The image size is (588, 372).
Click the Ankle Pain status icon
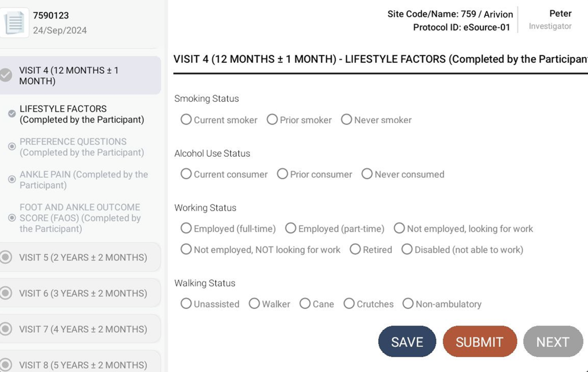[12, 179]
